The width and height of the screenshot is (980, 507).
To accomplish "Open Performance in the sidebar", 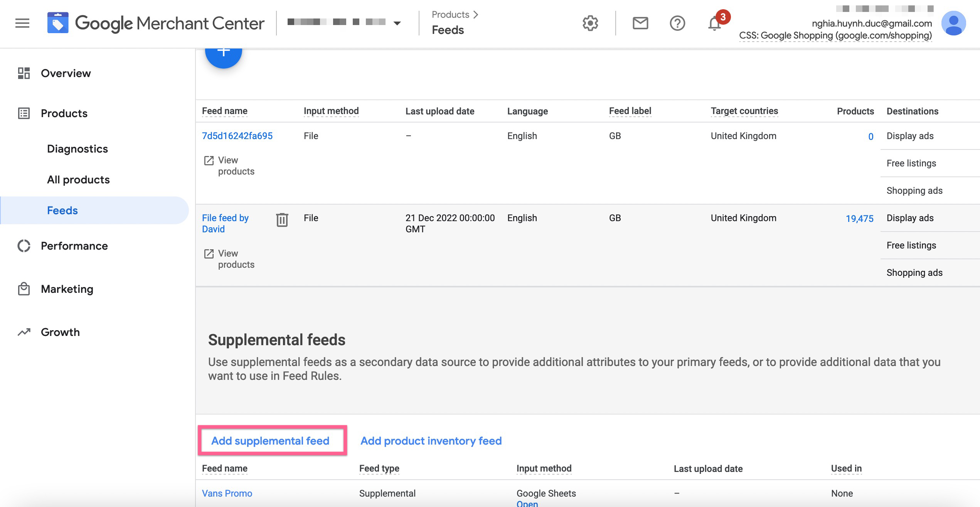I will click(74, 246).
